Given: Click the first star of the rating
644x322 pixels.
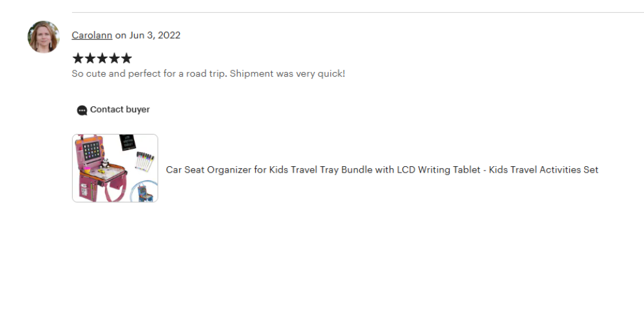Looking at the screenshot, I should [x=78, y=59].
